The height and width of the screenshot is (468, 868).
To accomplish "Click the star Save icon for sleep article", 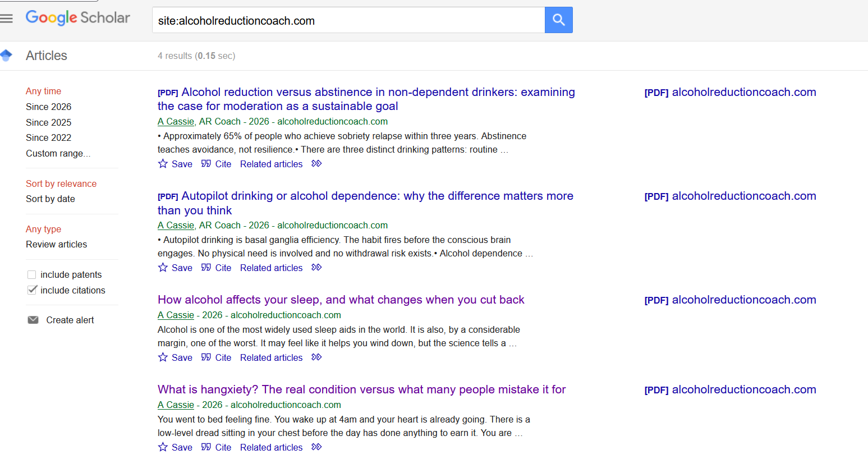I will [163, 357].
